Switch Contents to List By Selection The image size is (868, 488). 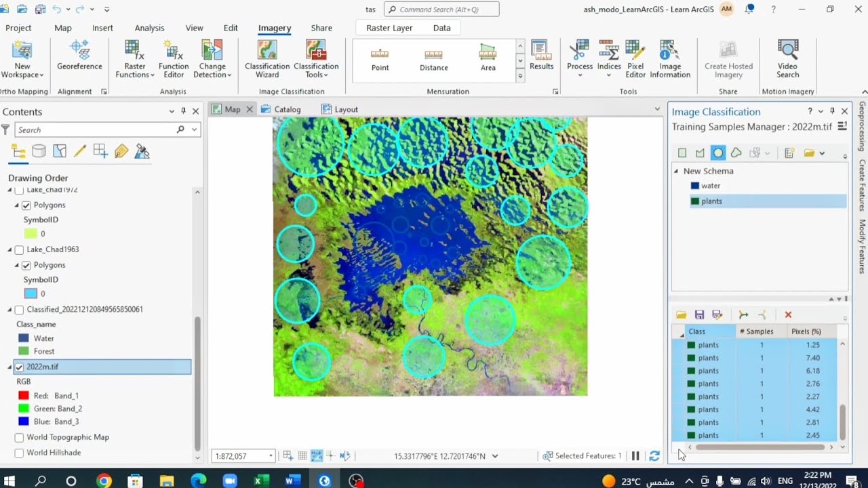click(x=60, y=151)
